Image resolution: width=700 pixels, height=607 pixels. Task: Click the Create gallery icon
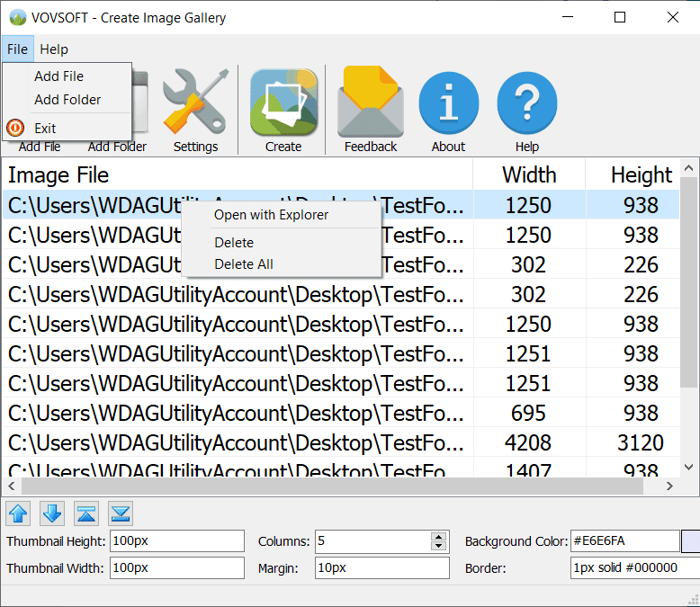(x=283, y=103)
